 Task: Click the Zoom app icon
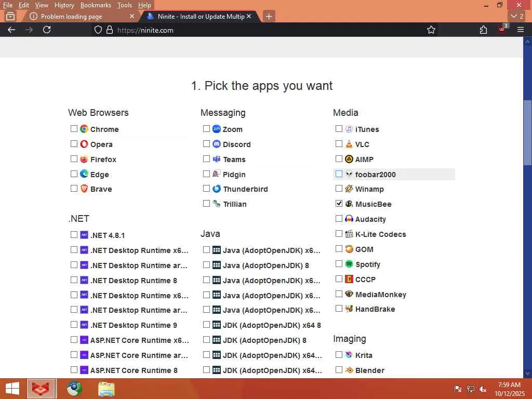pyautogui.click(x=217, y=129)
